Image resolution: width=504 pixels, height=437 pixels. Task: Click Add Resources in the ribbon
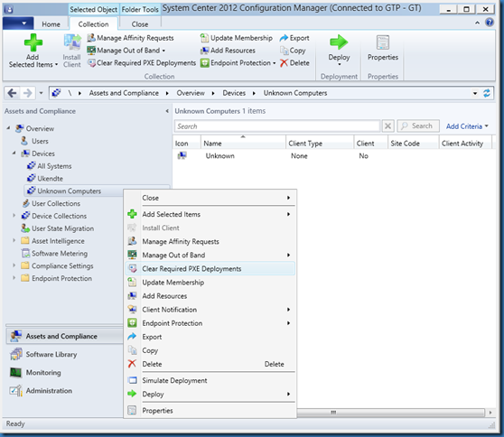tap(228, 51)
